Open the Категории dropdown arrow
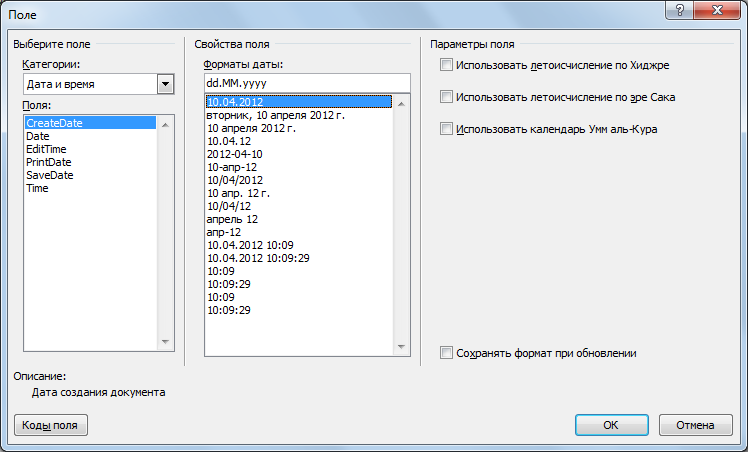The width and height of the screenshot is (748, 452). 165,84
